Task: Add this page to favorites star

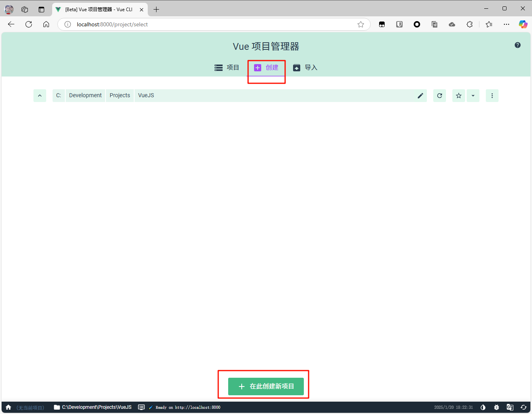Action: (361, 24)
